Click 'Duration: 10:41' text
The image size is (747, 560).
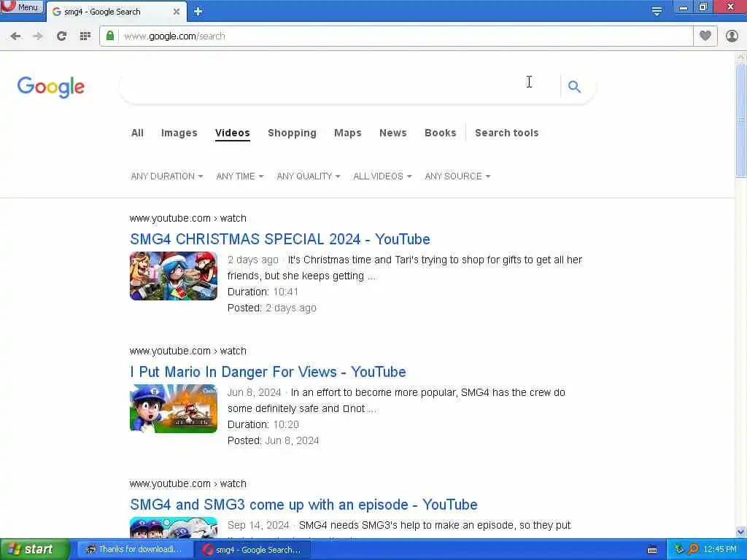coord(263,292)
